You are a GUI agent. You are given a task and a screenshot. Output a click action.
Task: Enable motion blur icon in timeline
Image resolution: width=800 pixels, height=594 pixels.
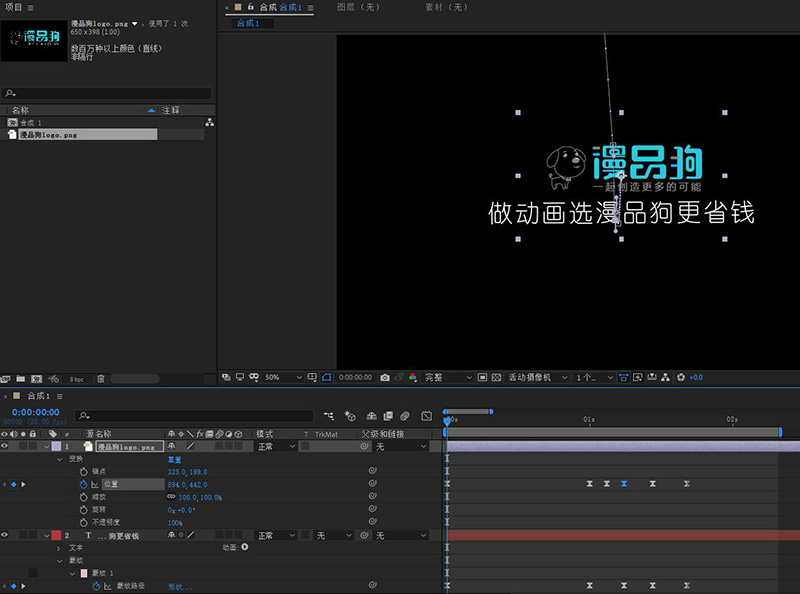[x=405, y=416]
